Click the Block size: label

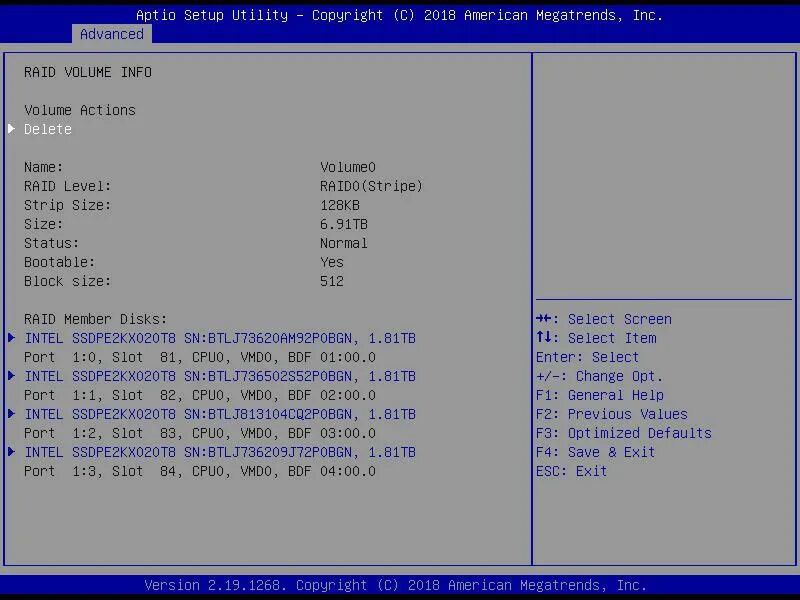coord(67,281)
